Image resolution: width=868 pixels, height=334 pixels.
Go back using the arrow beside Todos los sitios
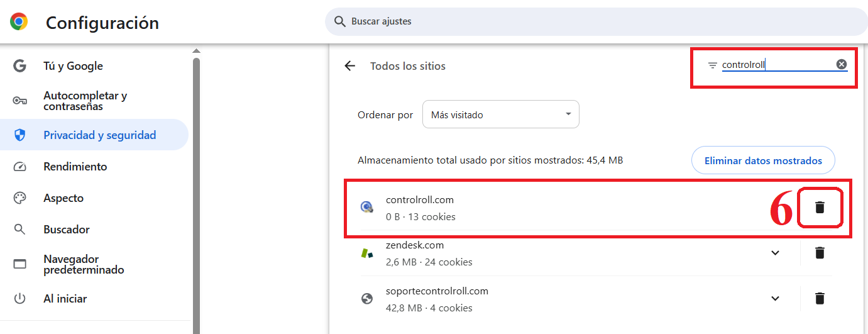[350, 66]
